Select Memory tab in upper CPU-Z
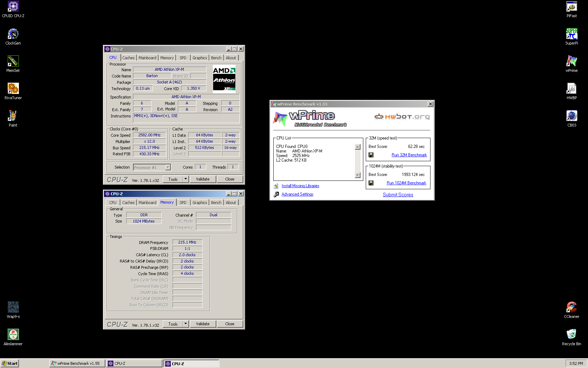 pyautogui.click(x=167, y=58)
